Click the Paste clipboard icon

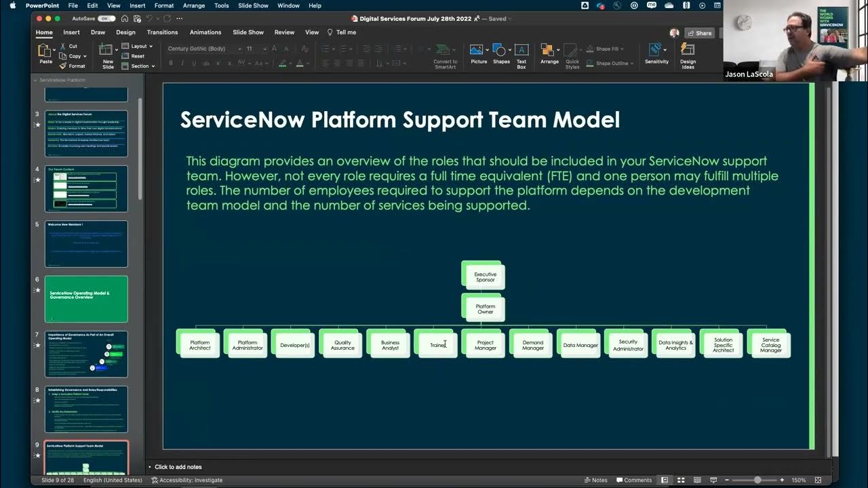coord(44,52)
